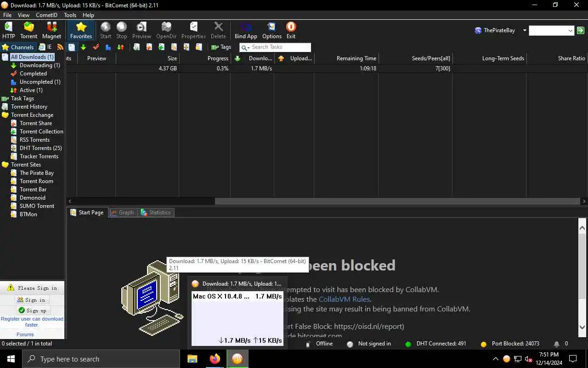This screenshot has width=588, height=368.
Task: Click the Stop task toolbar icon
Action: coord(122,30)
